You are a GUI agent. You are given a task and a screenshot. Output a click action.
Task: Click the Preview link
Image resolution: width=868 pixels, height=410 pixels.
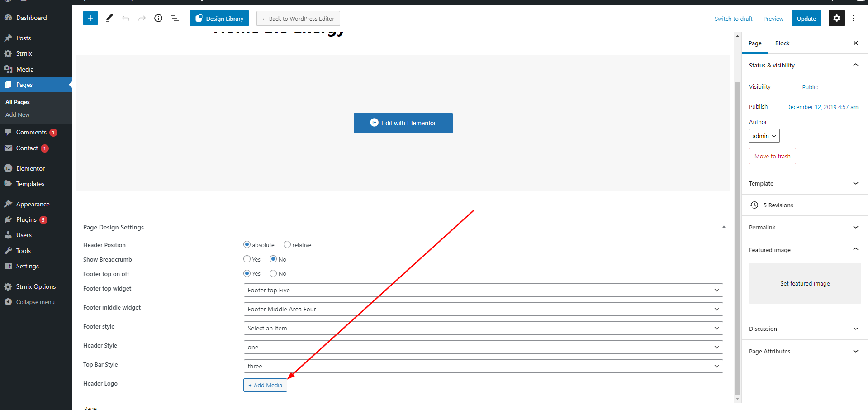click(773, 19)
